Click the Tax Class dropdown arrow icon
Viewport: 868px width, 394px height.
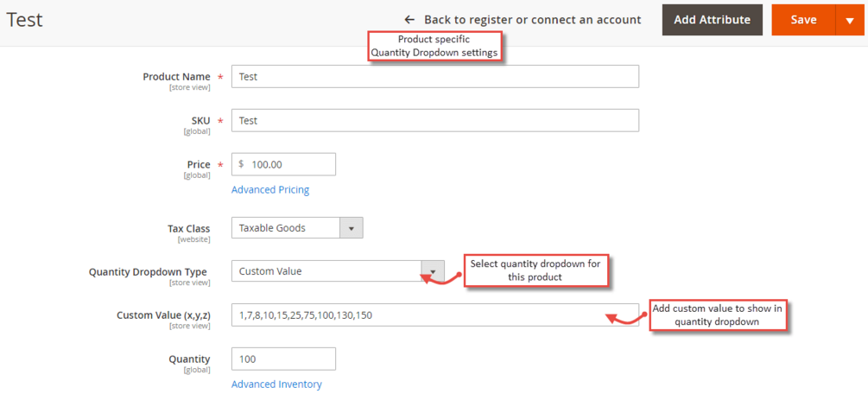click(352, 228)
